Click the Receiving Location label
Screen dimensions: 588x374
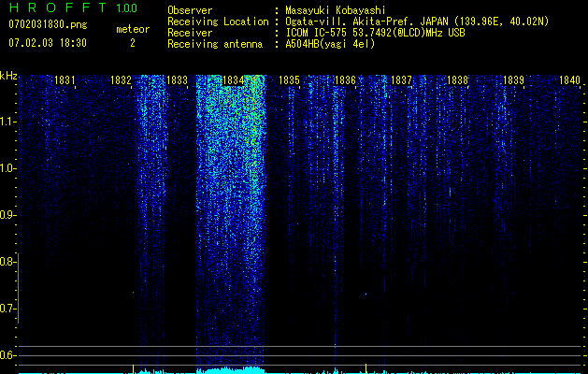click(x=218, y=22)
